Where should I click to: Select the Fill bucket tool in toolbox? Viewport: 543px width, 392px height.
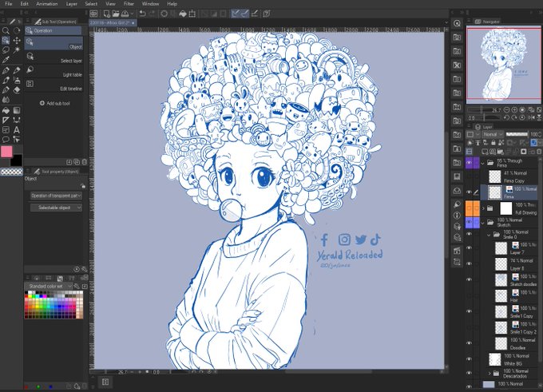coord(6,110)
